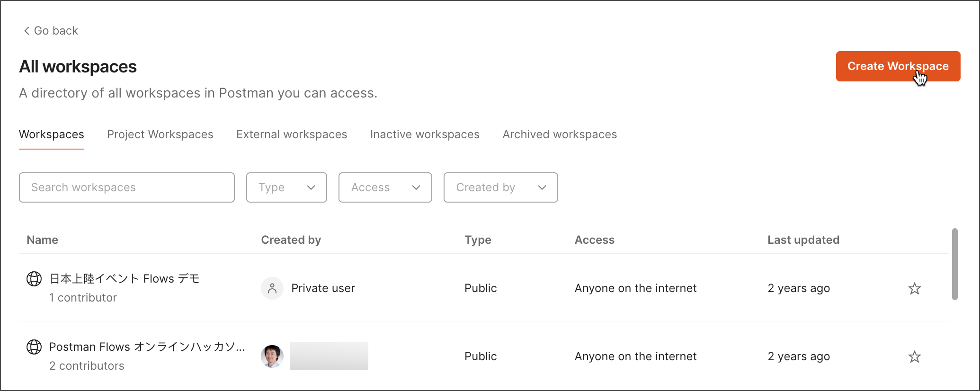Click the globe icon of 日本上陸イベント Flows デモ
Image resolution: width=980 pixels, height=391 pixels.
(x=34, y=279)
